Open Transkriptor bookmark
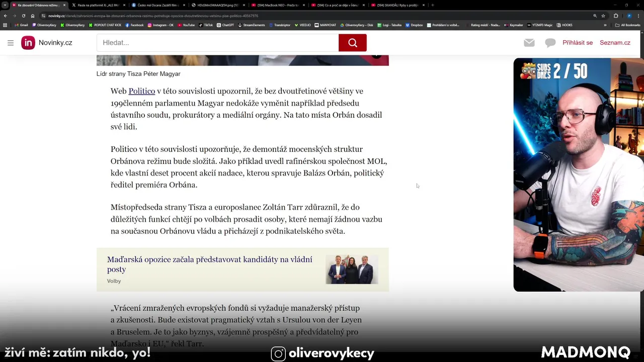Viewport: 644px width, 362px height. (x=279, y=25)
